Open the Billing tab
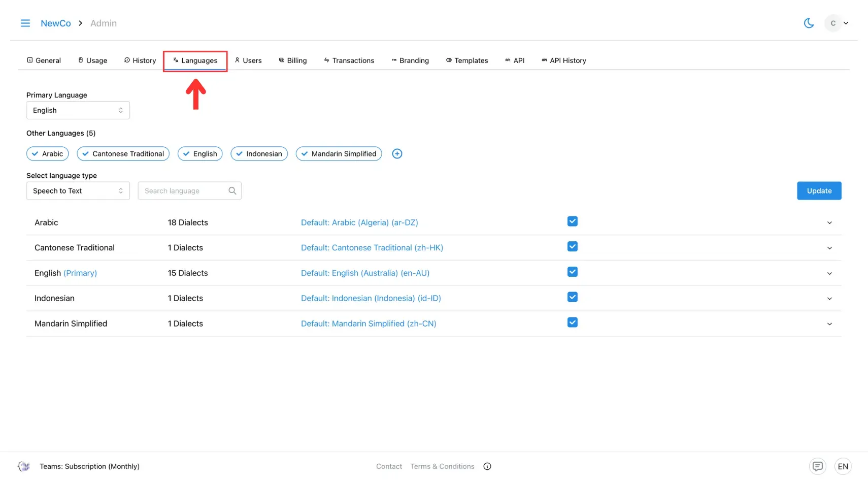Screen dimensions: 868x480 click(293, 60)
